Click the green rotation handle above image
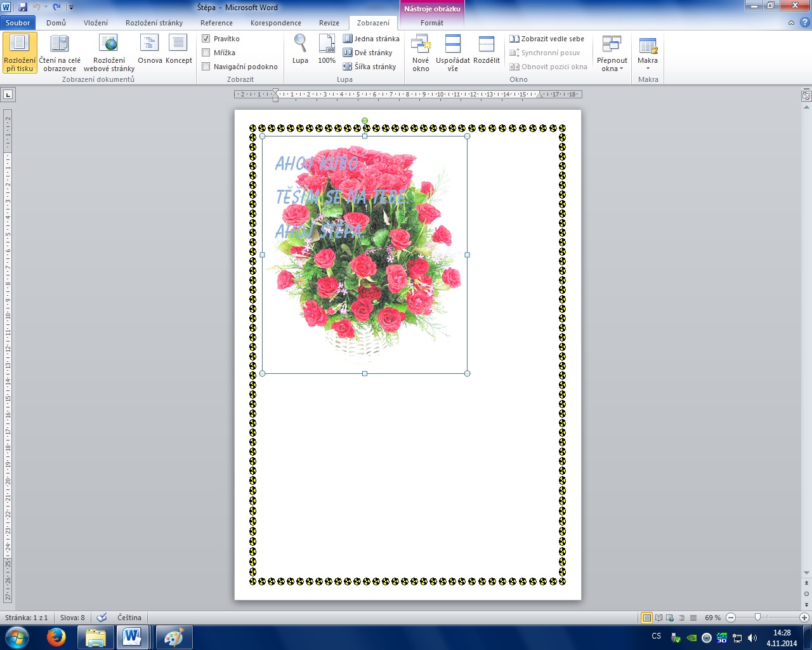812x650 pixels. pos(365,121)
